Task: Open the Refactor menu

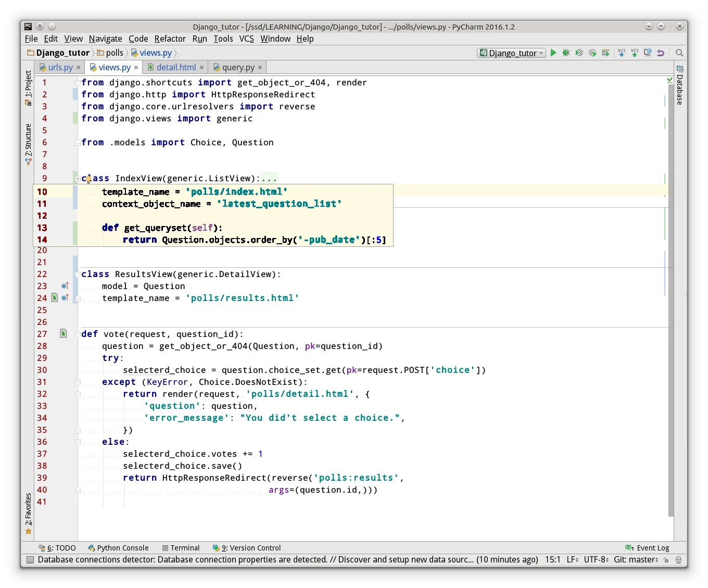Action: [x=170, y=39]
